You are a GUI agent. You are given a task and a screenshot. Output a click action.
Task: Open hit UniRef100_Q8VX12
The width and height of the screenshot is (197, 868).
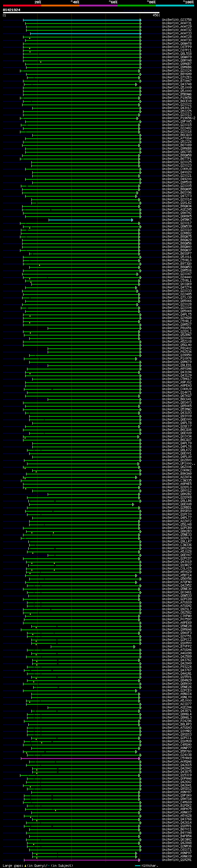(177, 491)
